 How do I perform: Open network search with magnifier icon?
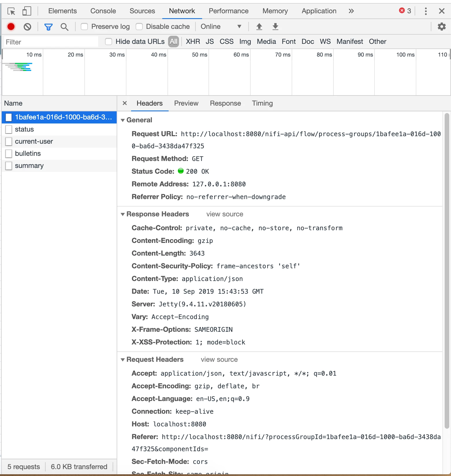(64, 27)
